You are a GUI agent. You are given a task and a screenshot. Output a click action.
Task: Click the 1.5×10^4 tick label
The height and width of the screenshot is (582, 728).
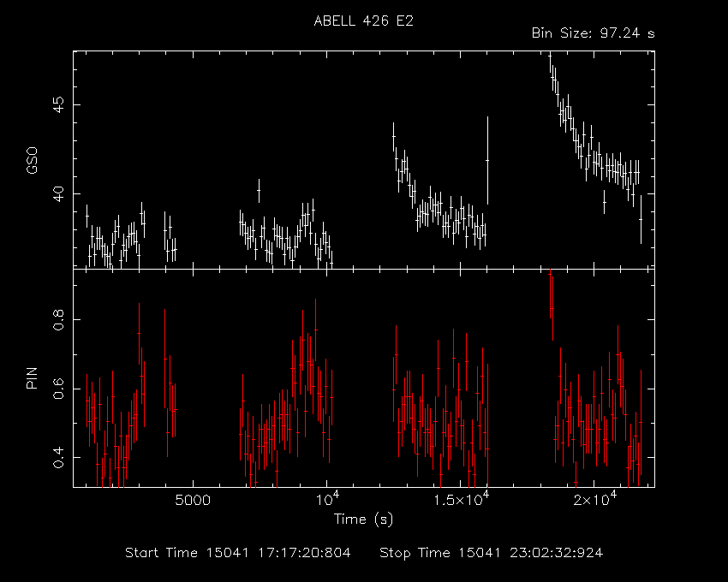(461, 498)
